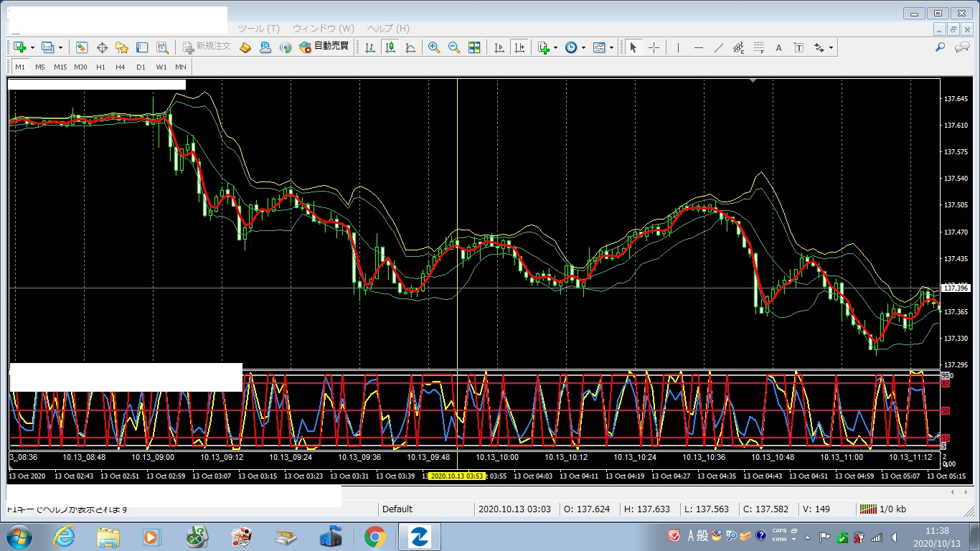Expand the Templates dropdown arrow
This screenshot has width=980, height=551.
(x=611, y=48)
